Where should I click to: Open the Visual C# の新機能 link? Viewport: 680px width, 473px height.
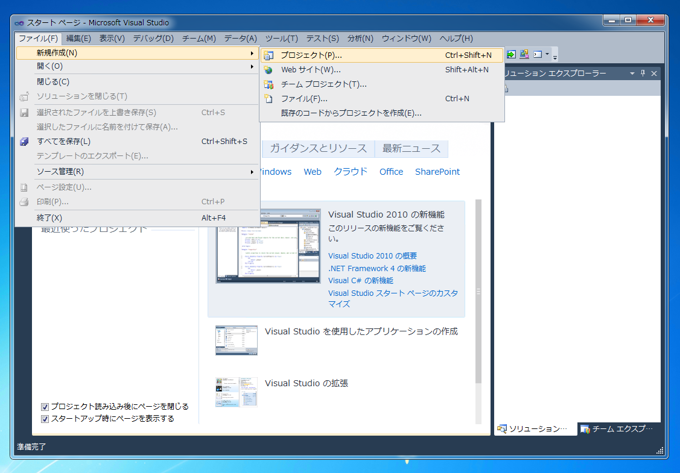360,281
